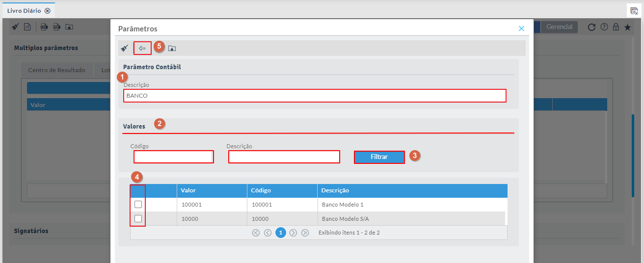The width and height of the screenshot is (644, 263).
Task: Click the Valor column header
Action: (x=212, y=190)
